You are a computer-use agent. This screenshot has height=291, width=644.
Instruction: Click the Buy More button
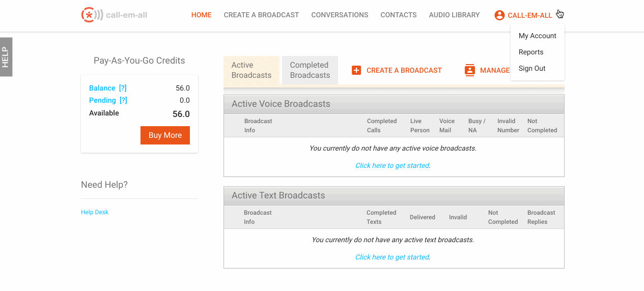click(165, 135)
